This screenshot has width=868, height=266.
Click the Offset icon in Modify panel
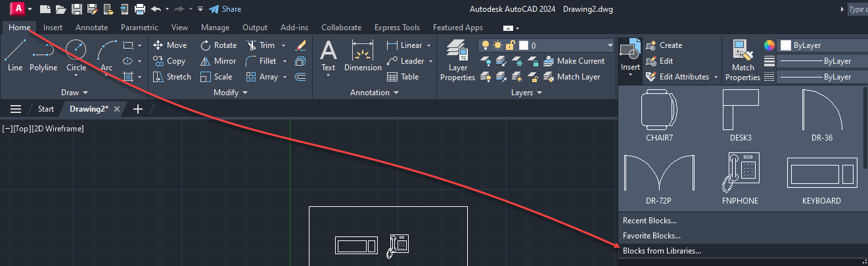(x=301, y=77)
